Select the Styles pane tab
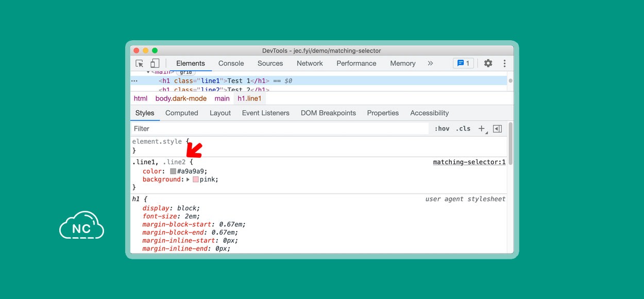This screenshot has width=644, height=299. (145, 113)
